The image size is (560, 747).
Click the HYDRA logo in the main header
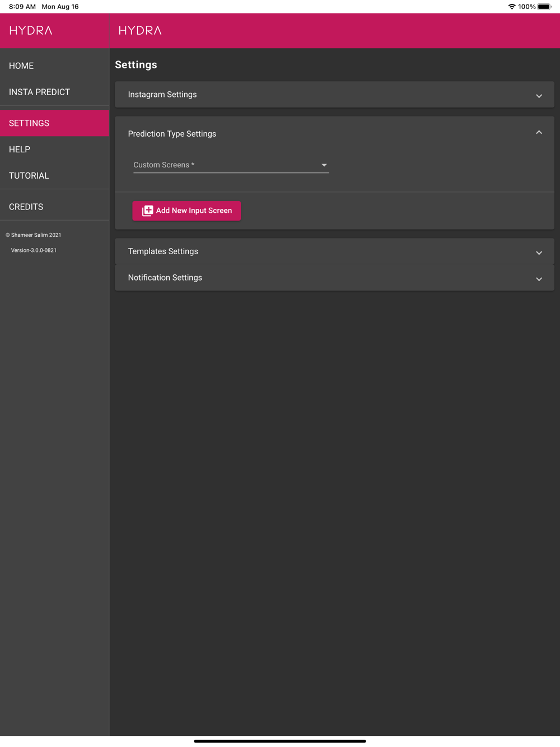tap(140, 30)
